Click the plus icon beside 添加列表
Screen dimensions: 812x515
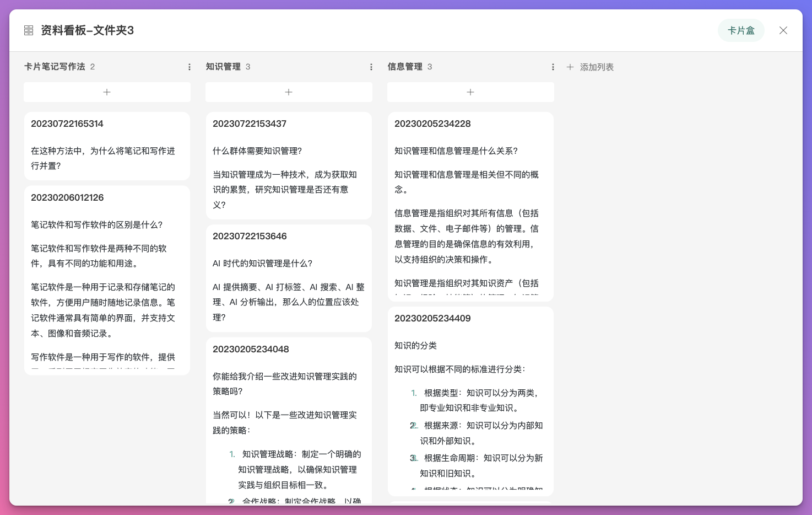570,67
